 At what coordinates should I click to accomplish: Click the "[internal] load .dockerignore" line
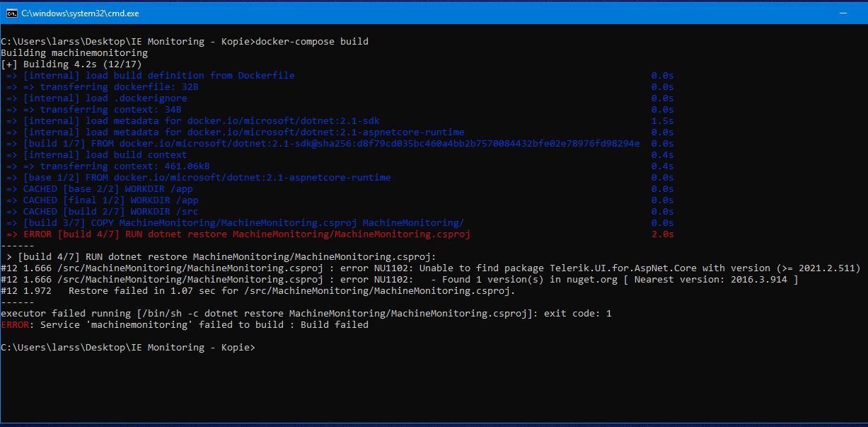(105, 98)
